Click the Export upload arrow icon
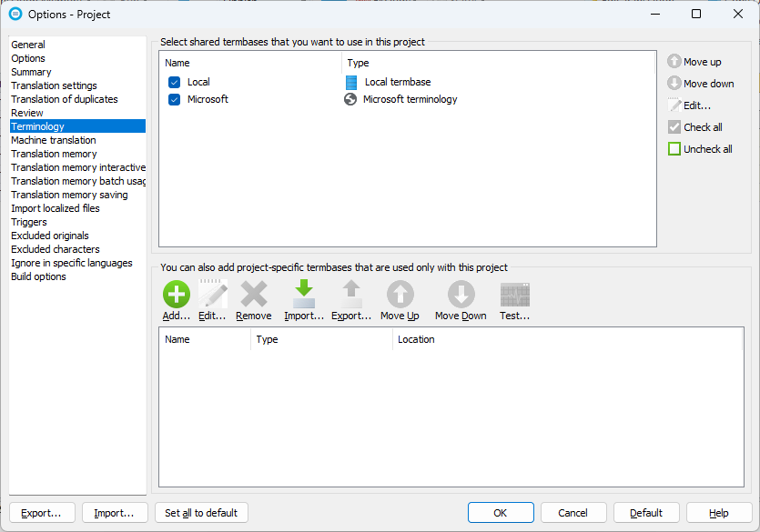The height and width of the screenshot is (532, 760). pos(351,295)
